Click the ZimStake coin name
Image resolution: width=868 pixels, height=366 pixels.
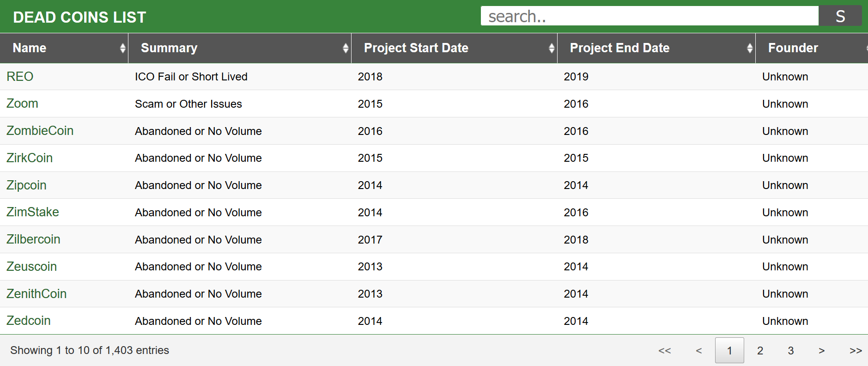click(33, 212)
